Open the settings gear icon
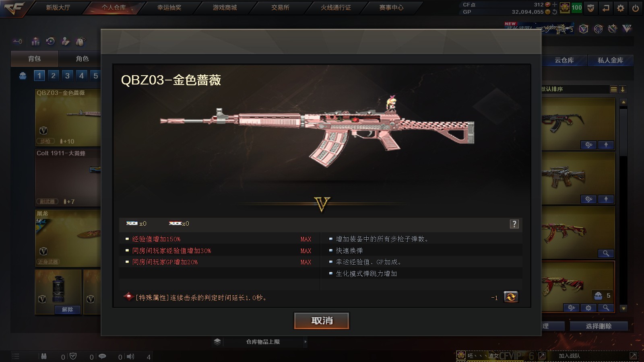 coord(621,8)
